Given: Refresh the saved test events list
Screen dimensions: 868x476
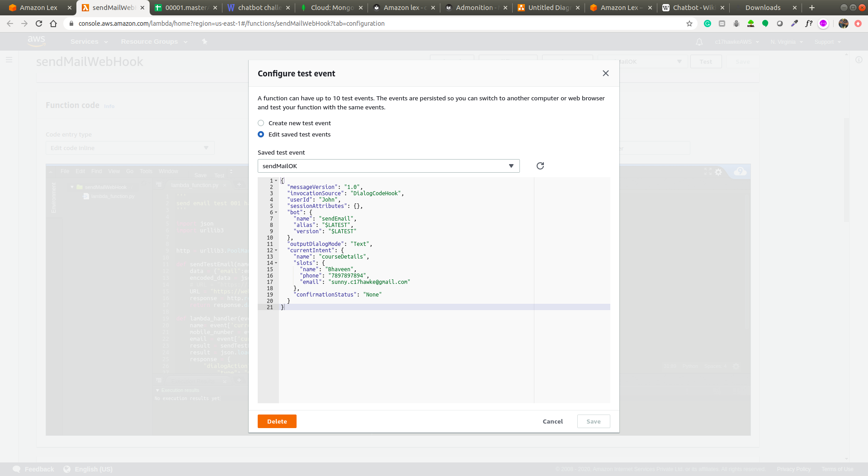Looking at the screenshot, I should [540, 166].
